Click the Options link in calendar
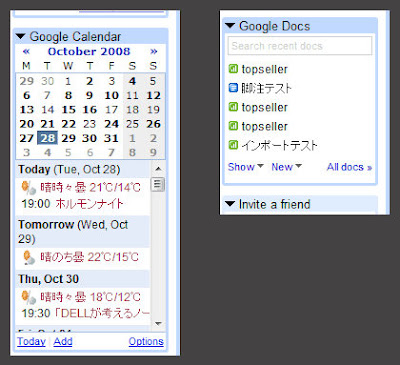The image size is (400, 365). click(146, 341)
